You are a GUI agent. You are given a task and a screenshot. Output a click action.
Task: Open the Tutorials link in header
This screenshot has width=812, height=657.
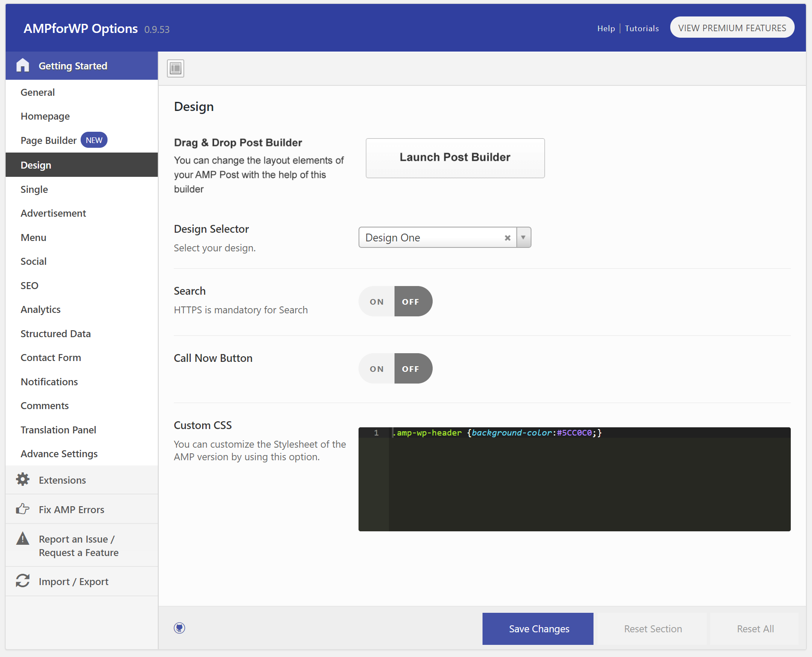click(642, 28)
